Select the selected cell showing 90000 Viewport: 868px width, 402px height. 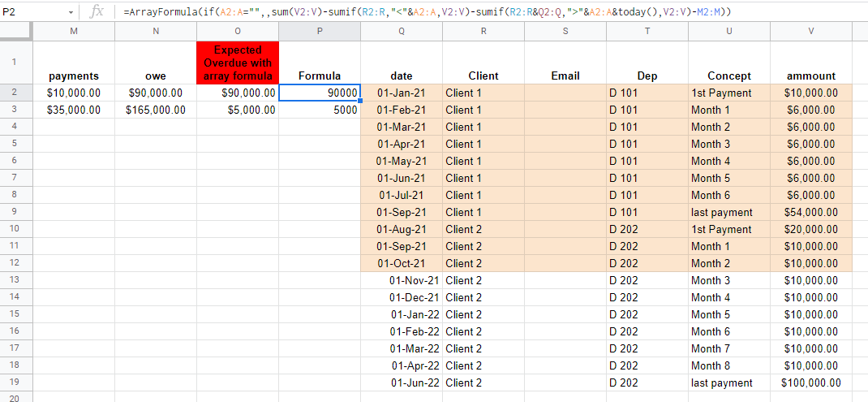click(320, 93)
